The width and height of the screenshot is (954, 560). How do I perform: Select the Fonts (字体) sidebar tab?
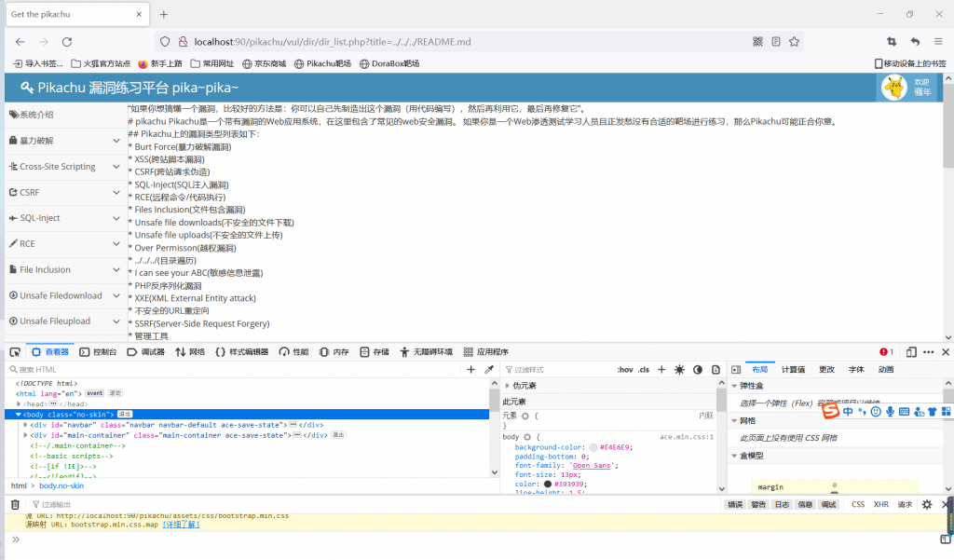[857, 370]
